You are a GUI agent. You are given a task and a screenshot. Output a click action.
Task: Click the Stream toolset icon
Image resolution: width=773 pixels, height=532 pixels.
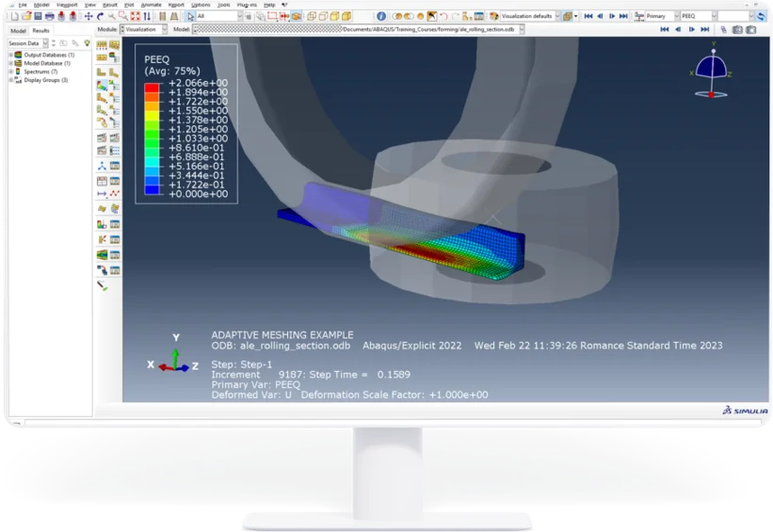tap(102, 255)
